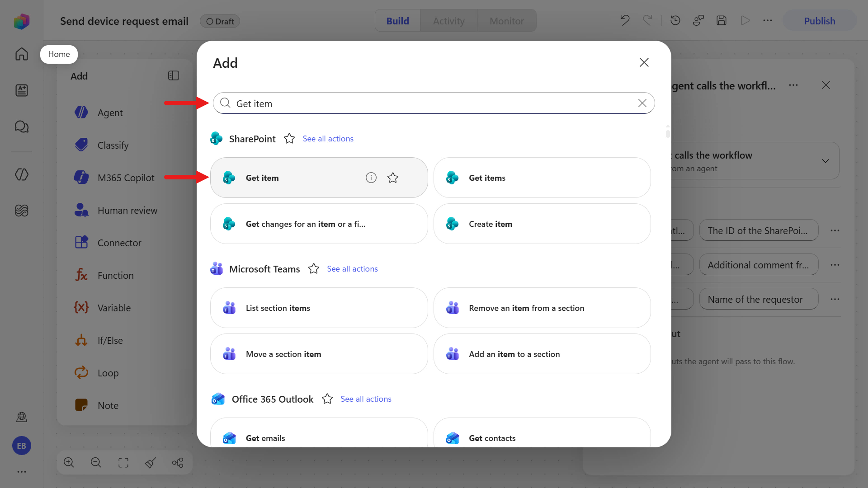Click the Get item search field
868x488 pixels.
(434, 103)
